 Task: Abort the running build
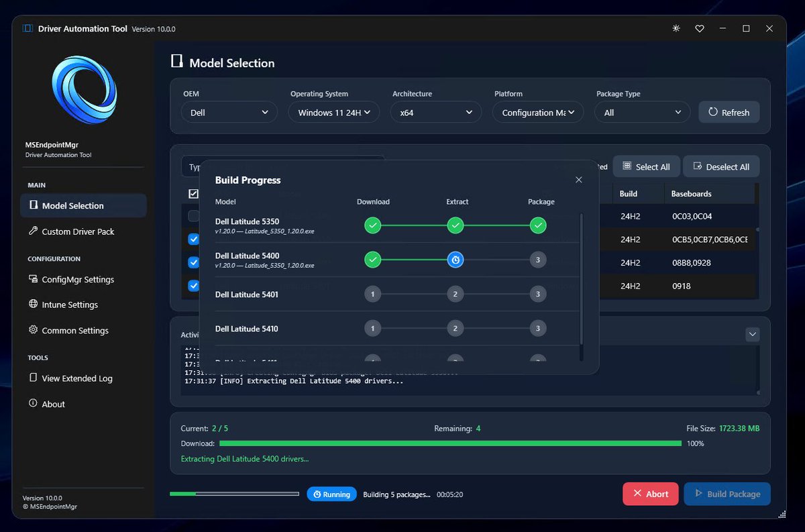[x=650, y=494]
